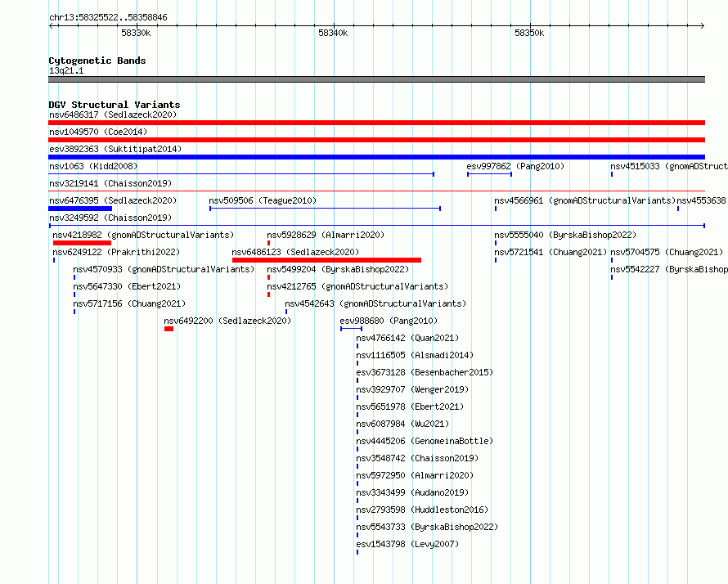Open nsv4515033 gnomAD variant label

coord(668,166)
